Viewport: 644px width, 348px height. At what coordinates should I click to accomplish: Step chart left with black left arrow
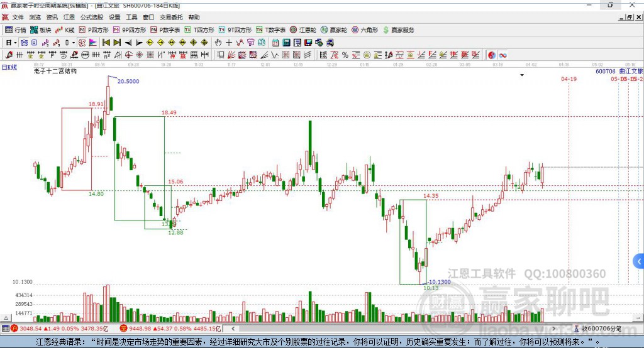(128, 43)
